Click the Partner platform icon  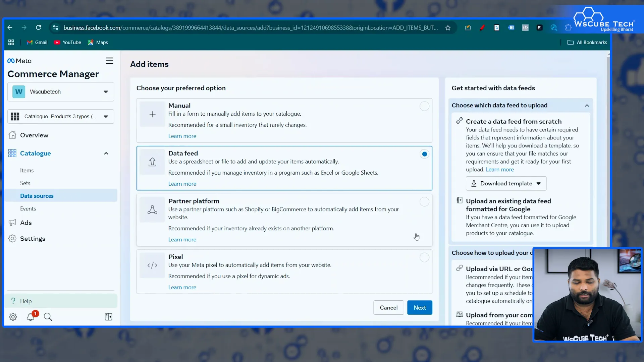[152, 210]
